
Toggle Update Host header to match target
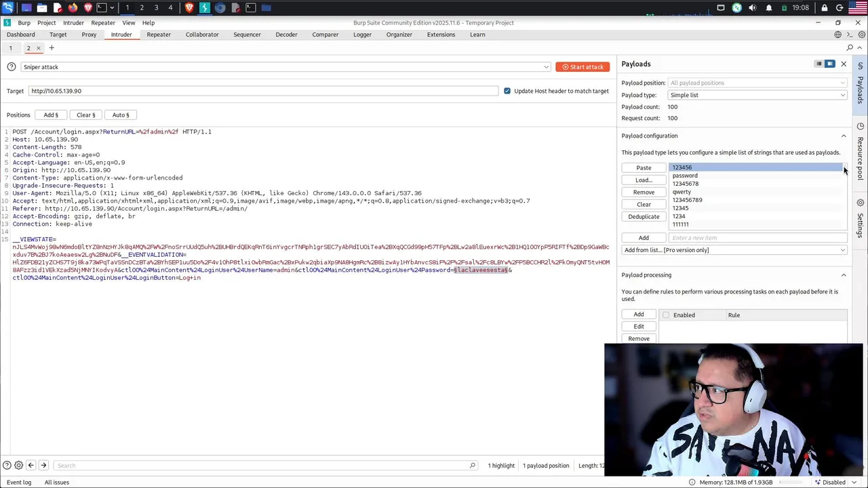coord(507,91)
